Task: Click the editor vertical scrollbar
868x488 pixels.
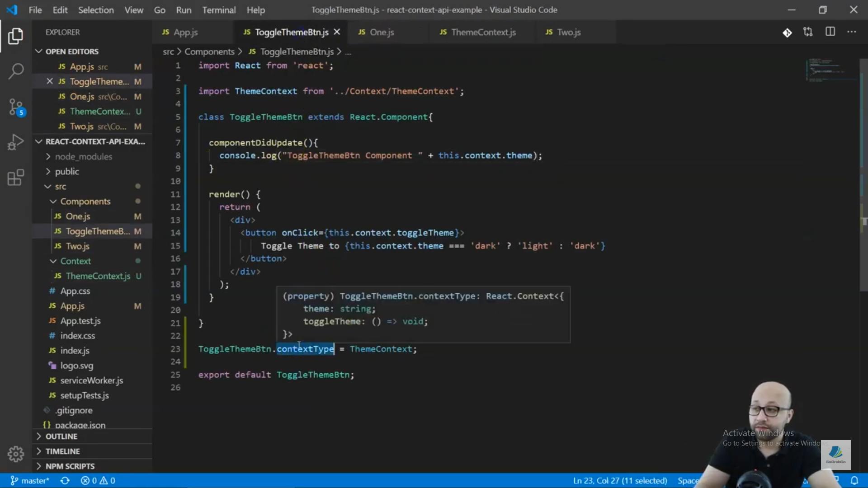Action: point(863,174)
